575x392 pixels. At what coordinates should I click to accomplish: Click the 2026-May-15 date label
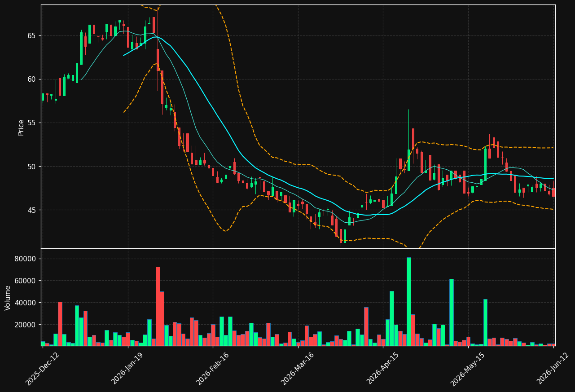(x=468, y=369)
